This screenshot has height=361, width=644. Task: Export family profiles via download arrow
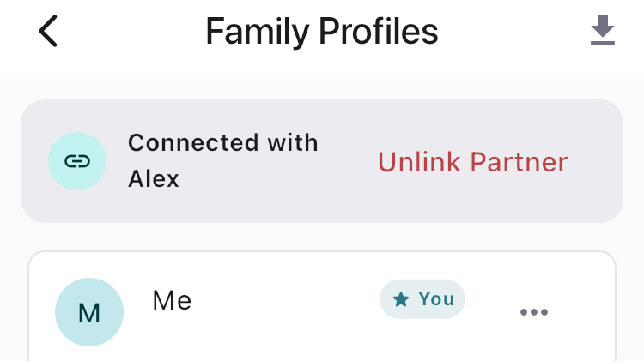[x=603, y=30]
